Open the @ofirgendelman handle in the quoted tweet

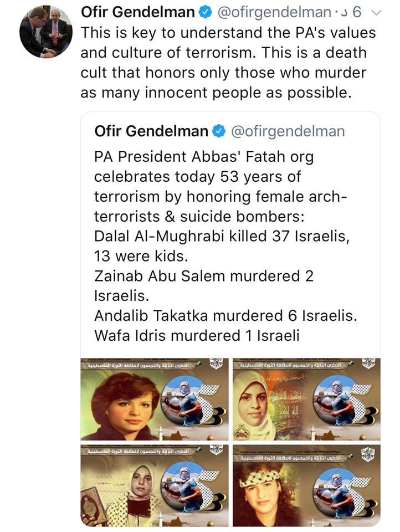288,131
